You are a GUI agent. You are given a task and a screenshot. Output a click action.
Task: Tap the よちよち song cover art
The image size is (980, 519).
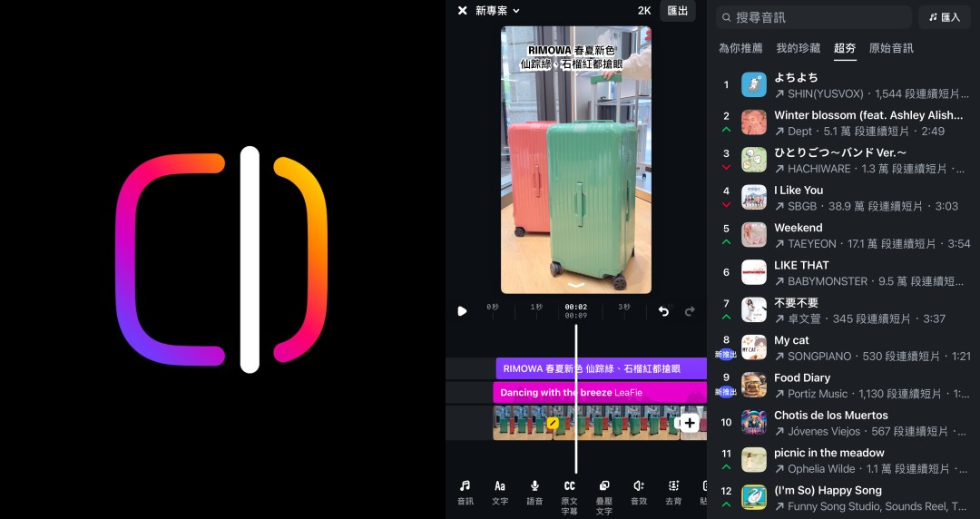coord(754,84)
